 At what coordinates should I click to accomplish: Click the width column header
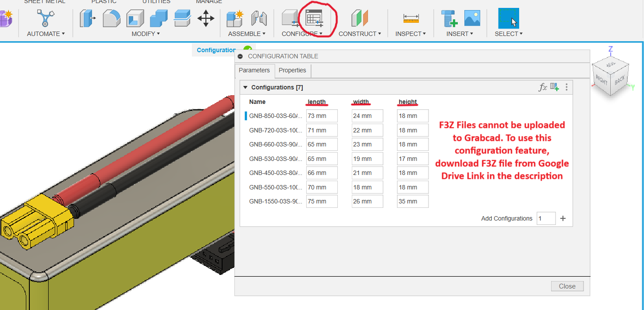(x=361, y=102)
